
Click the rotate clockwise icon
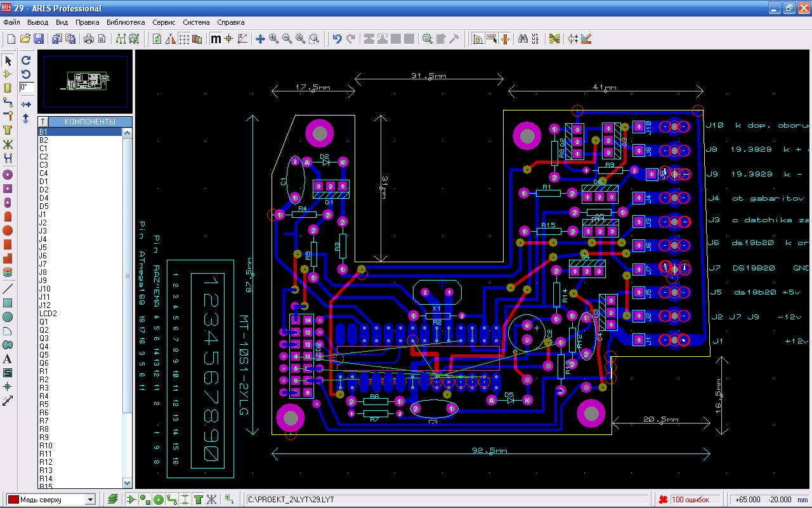(x=26, y=60)
